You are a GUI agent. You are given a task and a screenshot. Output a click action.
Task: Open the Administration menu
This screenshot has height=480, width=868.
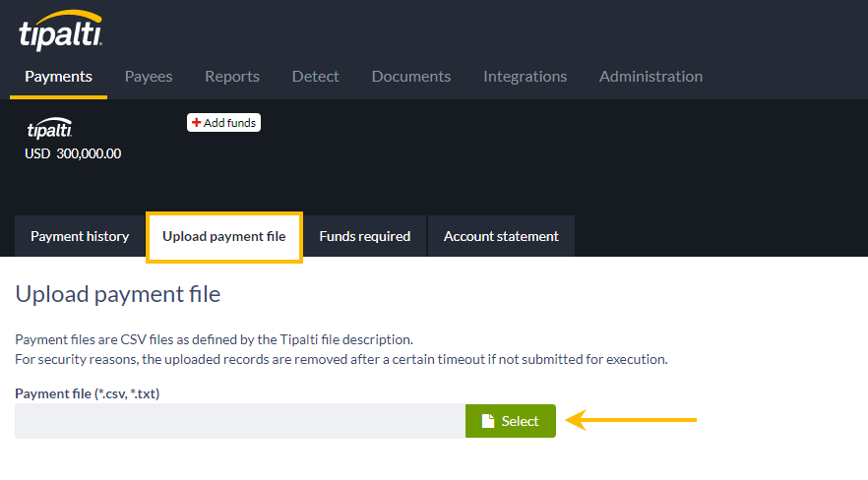[x=651, y=76]
